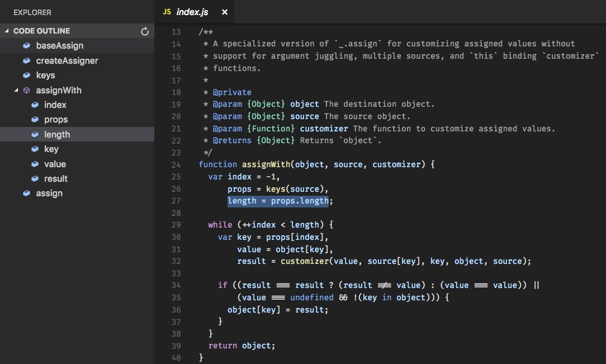Refresh the Code Outline panel

pyautogui.click(x=145, y=31)
